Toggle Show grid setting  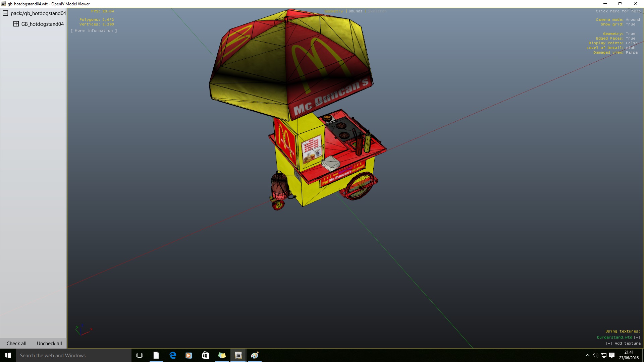coord(618,24)
